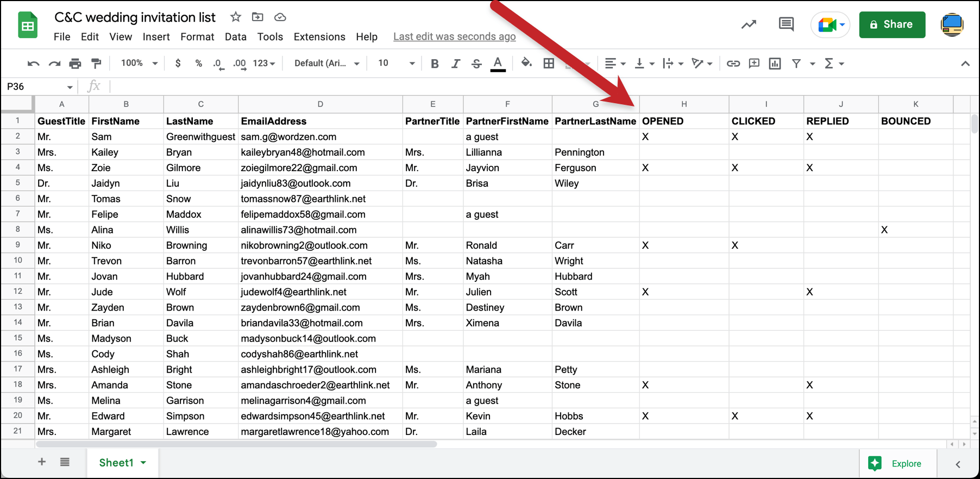Open the more number formats dropdown
This screenshot has width=980, height=479.
pyautogui.click(x=264, y=64)
